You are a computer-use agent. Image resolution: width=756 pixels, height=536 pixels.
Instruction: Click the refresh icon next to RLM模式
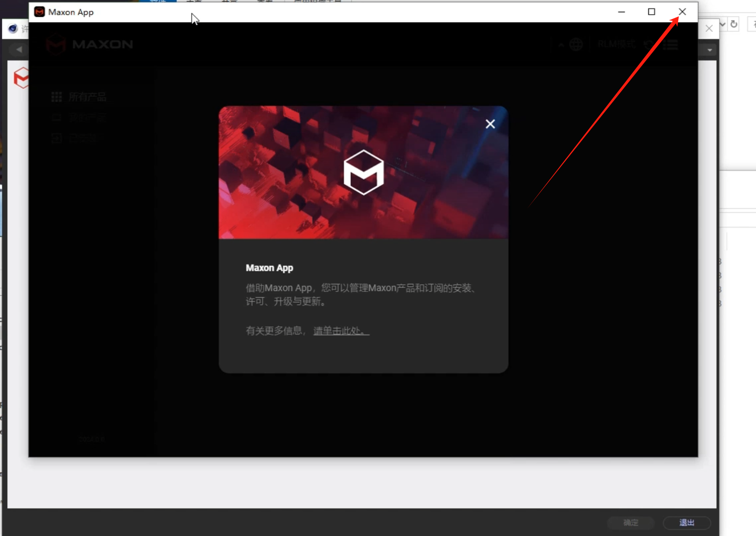pos(649,45)
